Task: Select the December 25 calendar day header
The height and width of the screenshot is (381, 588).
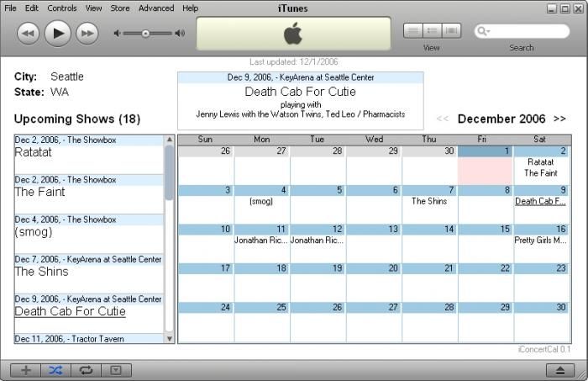Action: tap(262, 308)
